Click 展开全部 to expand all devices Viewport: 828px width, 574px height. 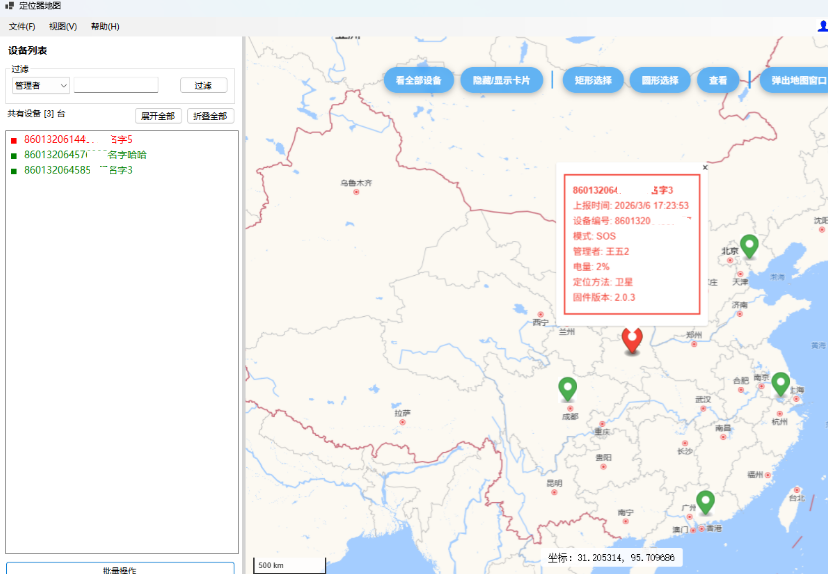tap(158, 116)
